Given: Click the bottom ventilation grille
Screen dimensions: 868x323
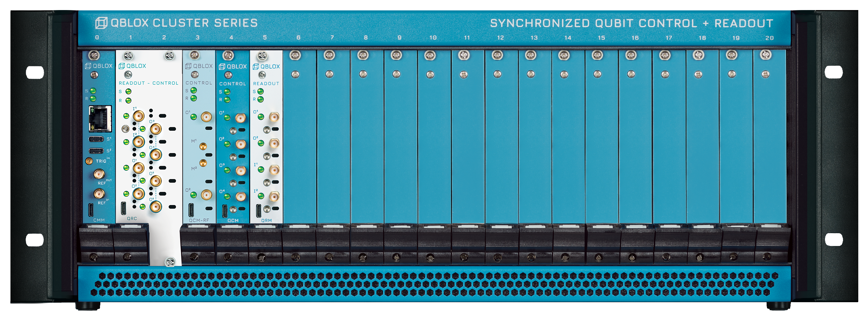Looking at the screenshot, I should point(434,284).
